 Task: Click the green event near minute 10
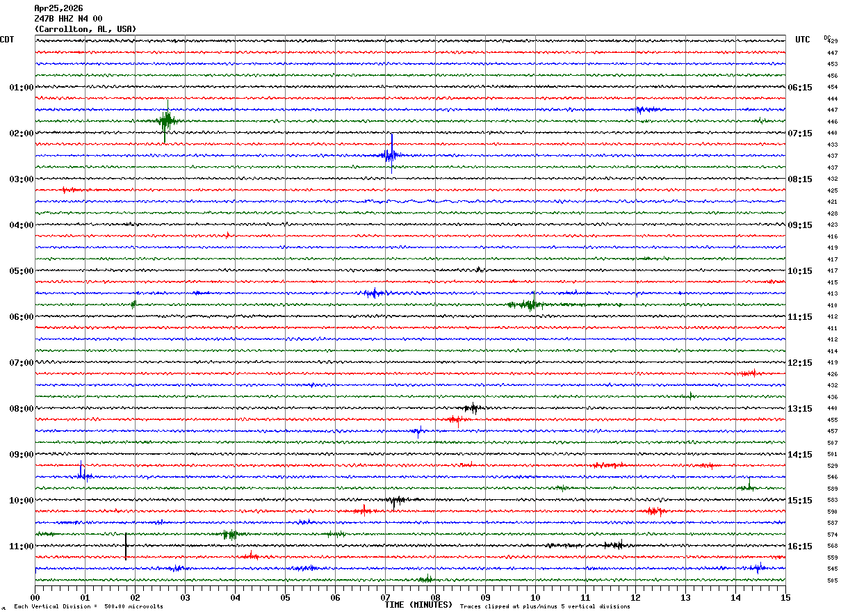[x=532, y=304]
